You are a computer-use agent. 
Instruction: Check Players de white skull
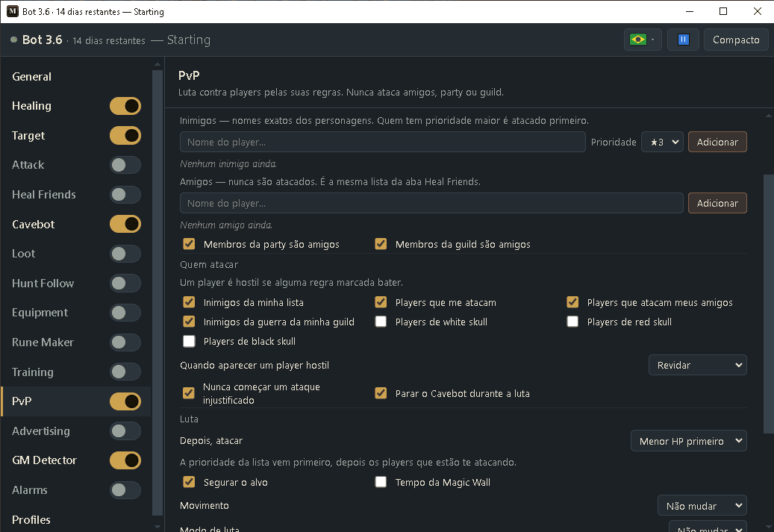(381, 322)
